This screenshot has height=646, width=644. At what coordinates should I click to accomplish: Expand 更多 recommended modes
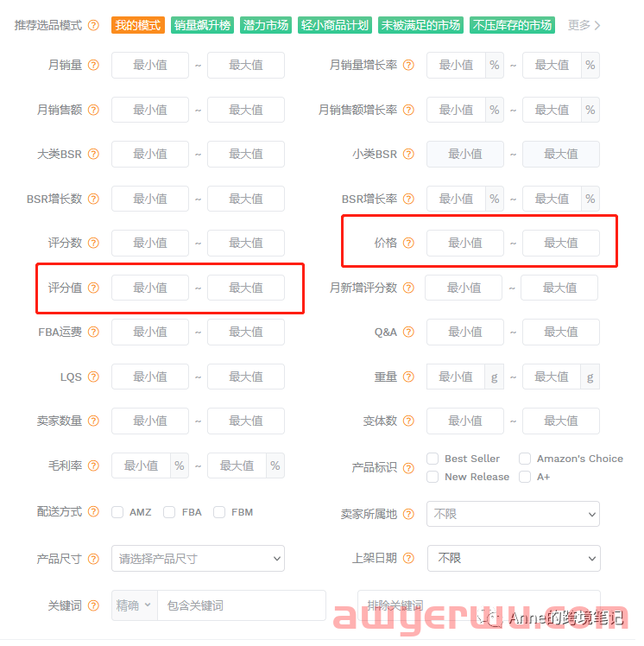[x=584, y=26]
